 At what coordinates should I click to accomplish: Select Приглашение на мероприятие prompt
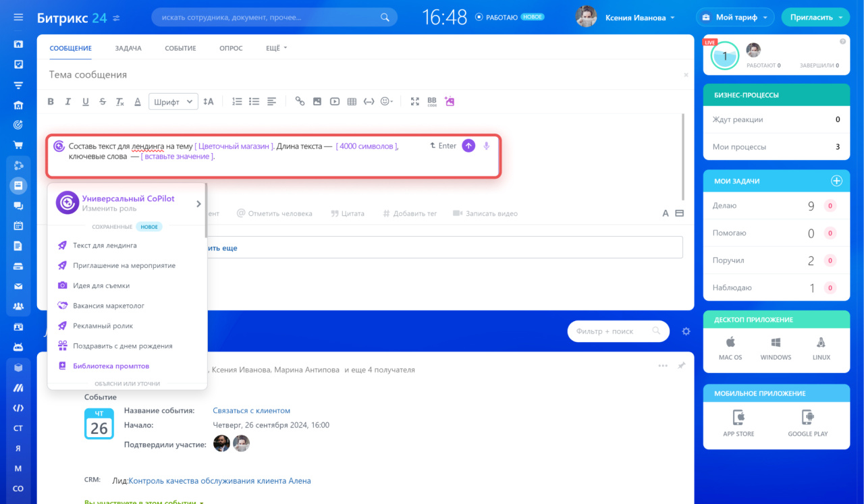124,266
